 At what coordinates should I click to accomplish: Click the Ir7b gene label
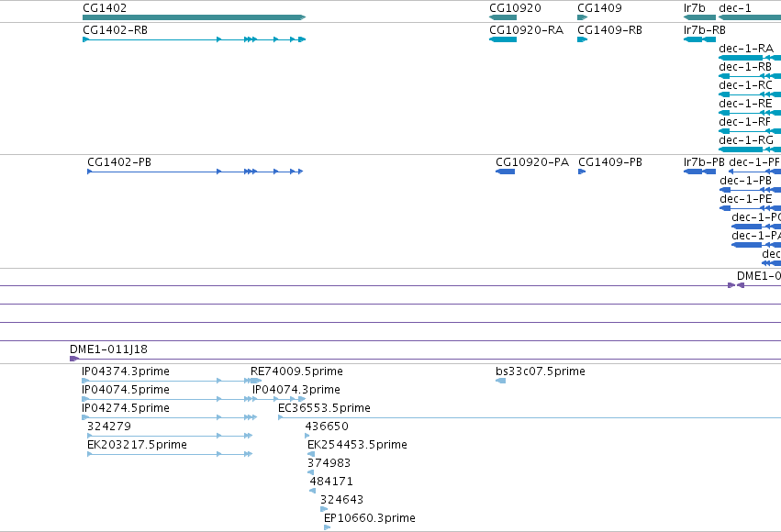695,8
